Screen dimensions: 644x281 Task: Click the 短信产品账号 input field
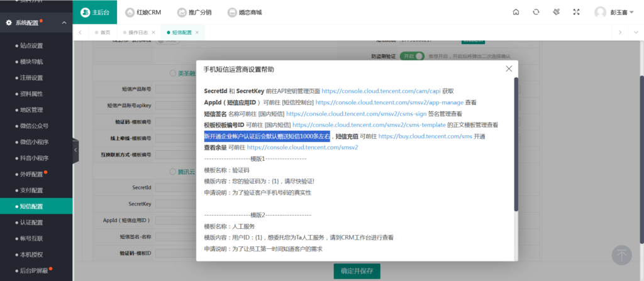pos(176,89)
